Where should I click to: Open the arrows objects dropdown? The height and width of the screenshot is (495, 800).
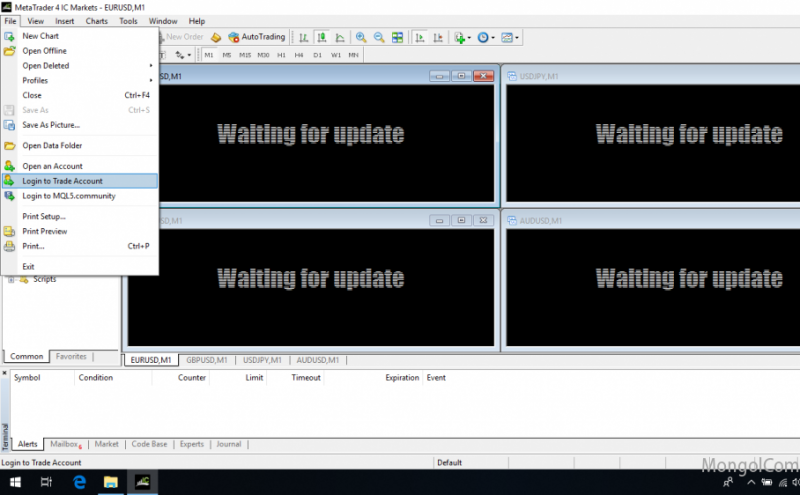(183, 55)
